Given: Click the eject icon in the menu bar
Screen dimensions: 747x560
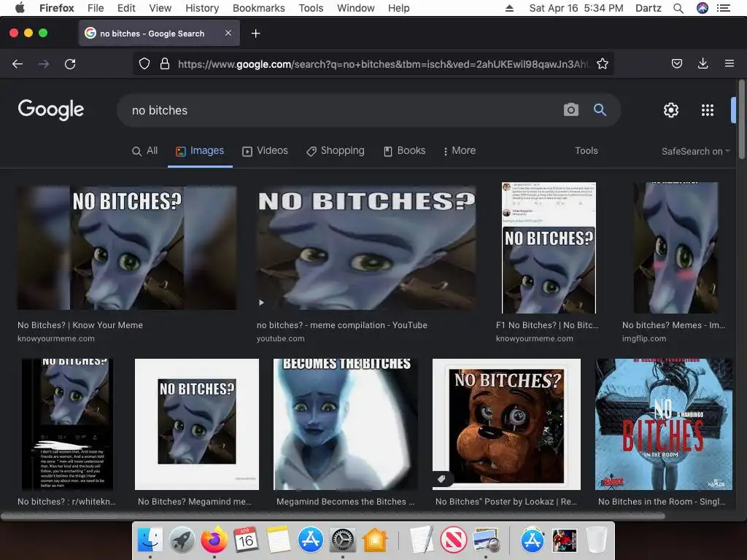Looking at the screenshot, I should [509, 8].
